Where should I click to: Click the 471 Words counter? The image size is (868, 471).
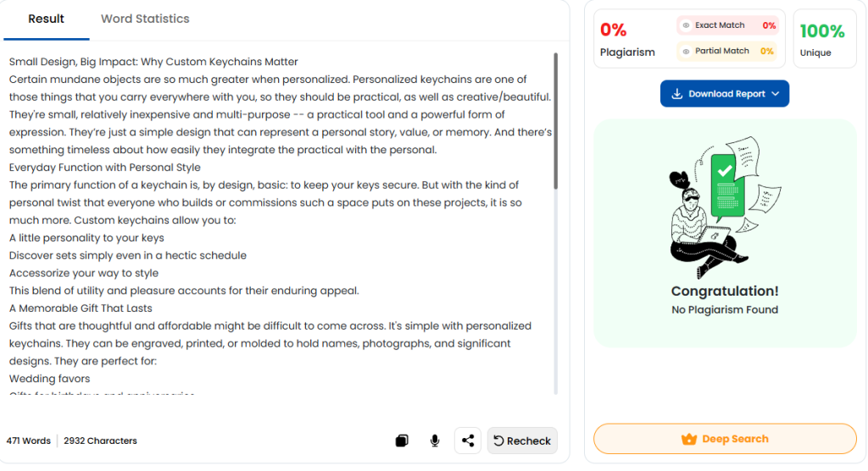click(x=29, y=441)
